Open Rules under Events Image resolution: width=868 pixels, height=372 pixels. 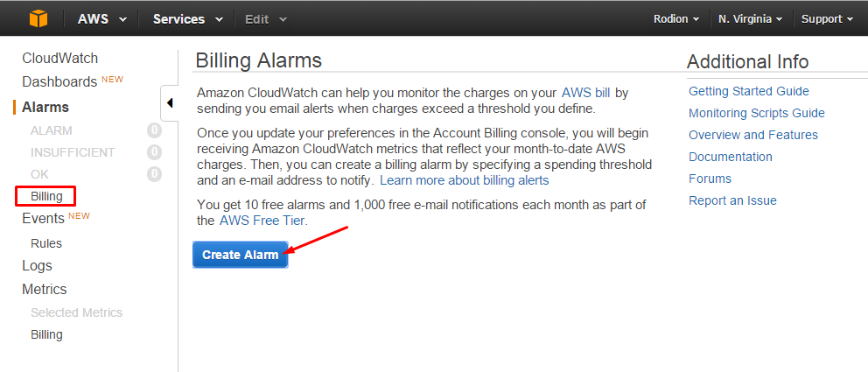[x=46, y=243]
